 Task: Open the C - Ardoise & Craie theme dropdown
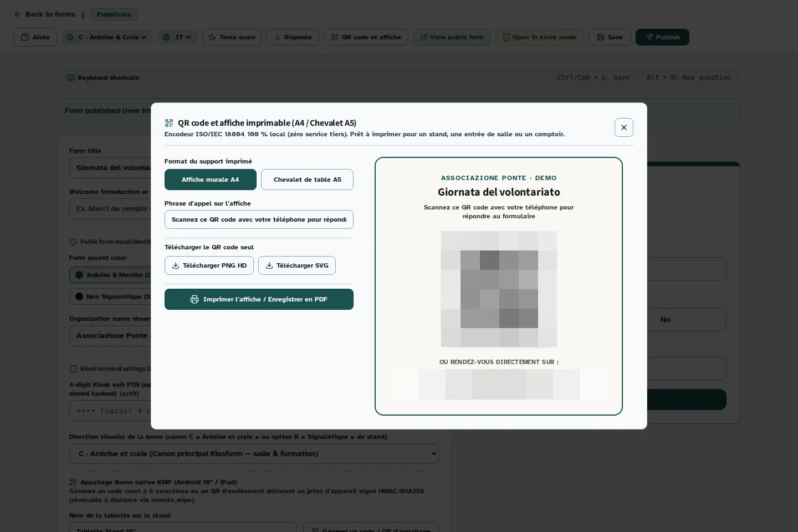(x=106, y=37)
